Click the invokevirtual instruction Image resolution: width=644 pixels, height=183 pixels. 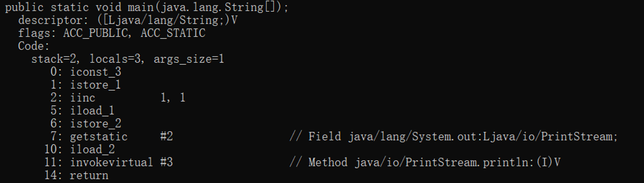112,162
